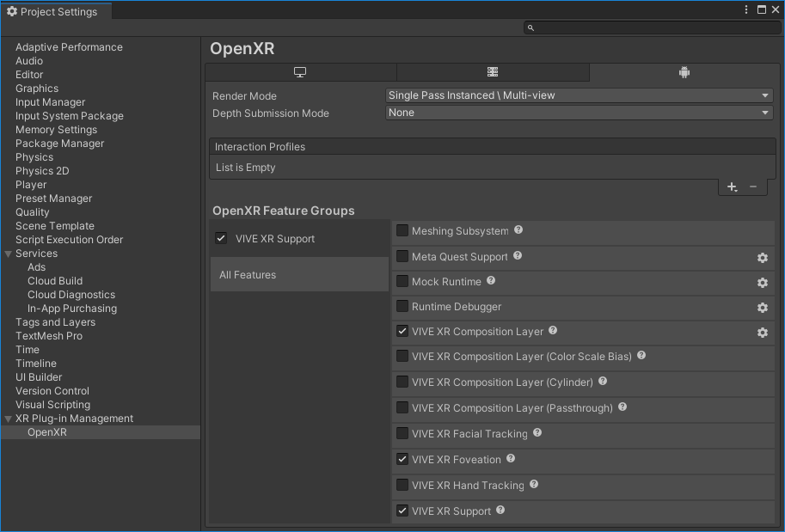This screenshot has width=785, height=532.
Task: Open Audio settings
Action: 29,61
